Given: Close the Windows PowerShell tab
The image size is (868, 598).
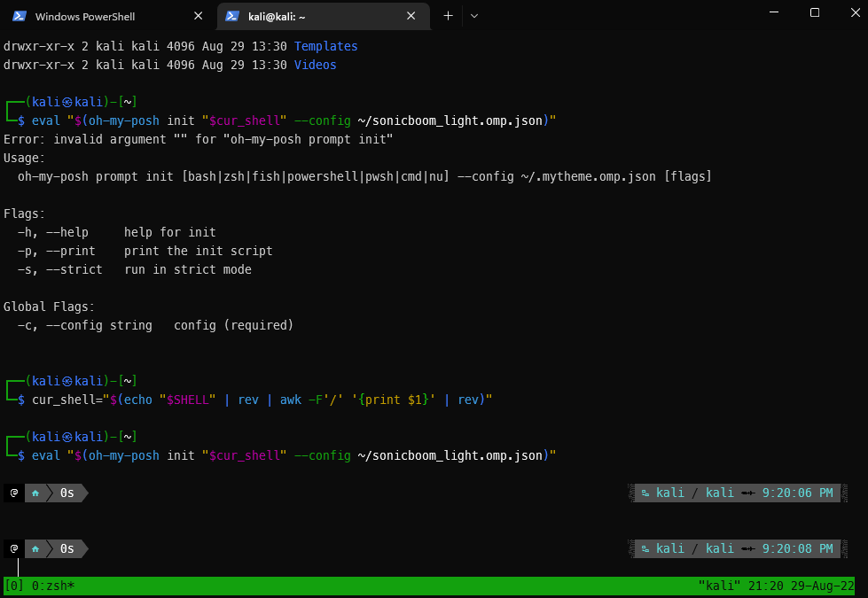Looking at the screenshot, I should 199,16.
